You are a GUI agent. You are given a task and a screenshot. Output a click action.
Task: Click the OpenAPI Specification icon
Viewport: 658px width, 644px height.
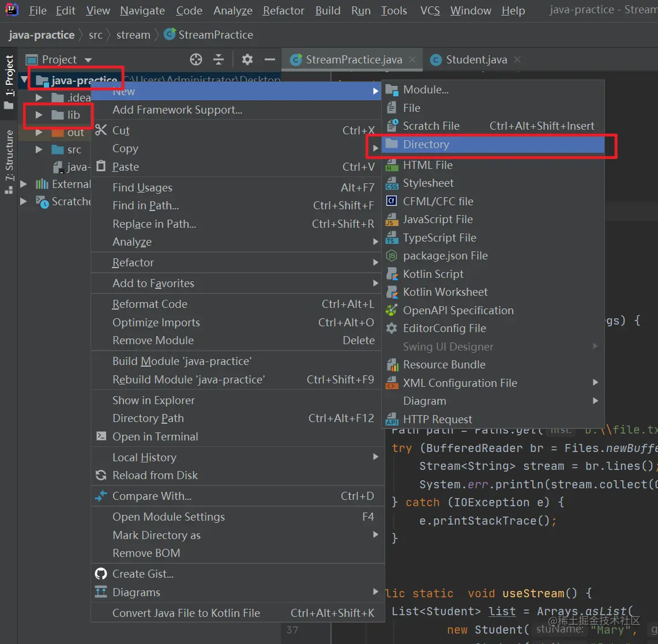[392, 310]
